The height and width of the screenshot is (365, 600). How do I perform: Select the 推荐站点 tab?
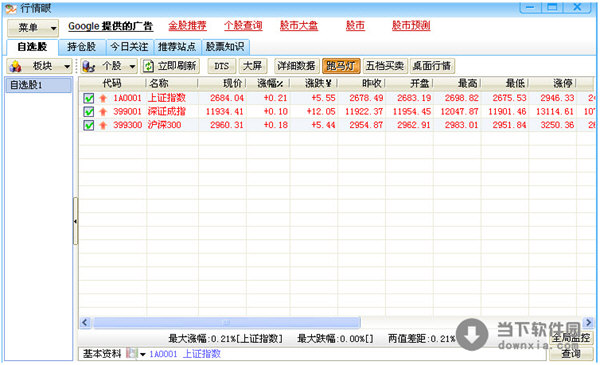coord(177,47)
